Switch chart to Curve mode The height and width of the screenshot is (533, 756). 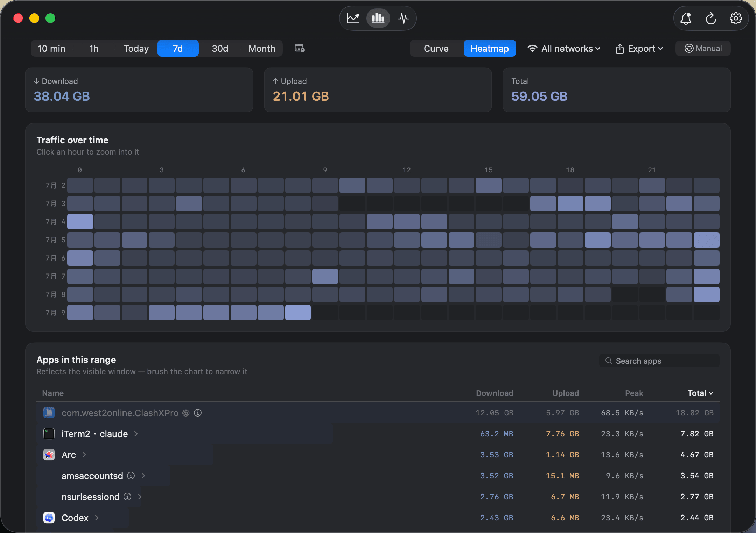(436, 48)
